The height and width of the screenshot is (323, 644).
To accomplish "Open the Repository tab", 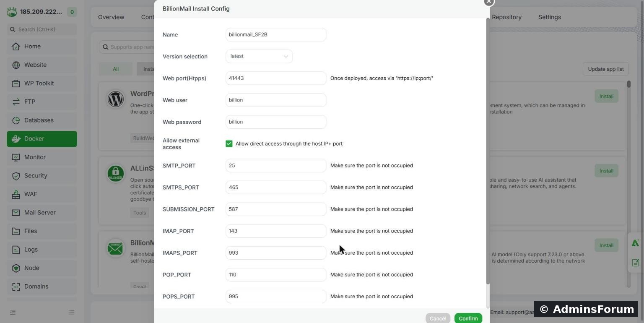I will (506, 17).
